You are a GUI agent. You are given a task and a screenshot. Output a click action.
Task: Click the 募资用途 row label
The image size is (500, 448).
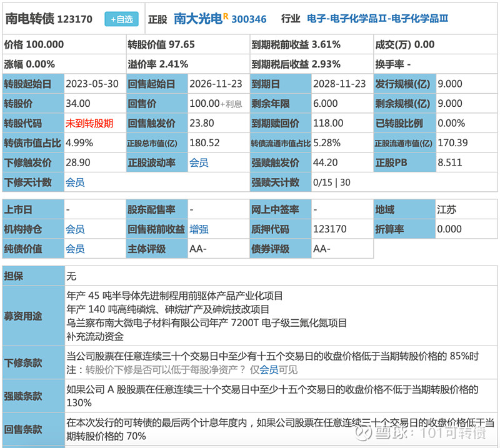[x=34, y=316]
